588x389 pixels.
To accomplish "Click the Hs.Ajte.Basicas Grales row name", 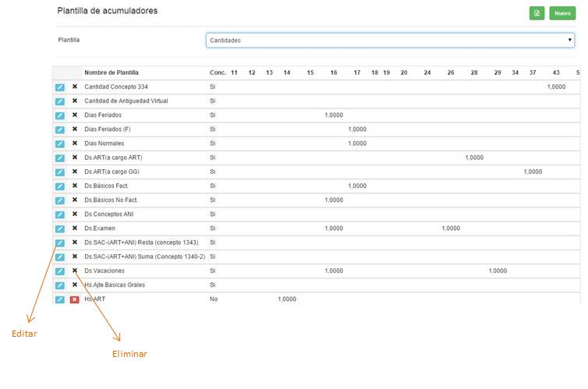I will coord(115,285).
